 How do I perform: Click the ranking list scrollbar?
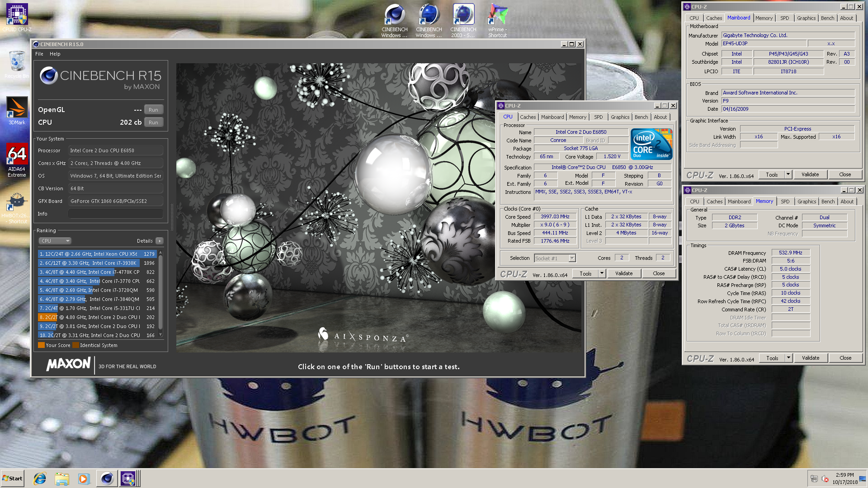[160, 294]
